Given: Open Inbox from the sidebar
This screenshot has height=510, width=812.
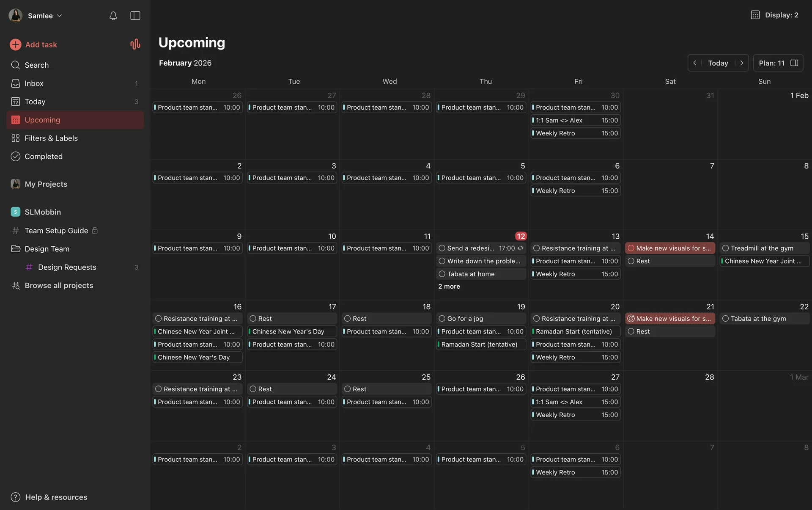Looking at the screenshot, I should [x=34, y=83].
